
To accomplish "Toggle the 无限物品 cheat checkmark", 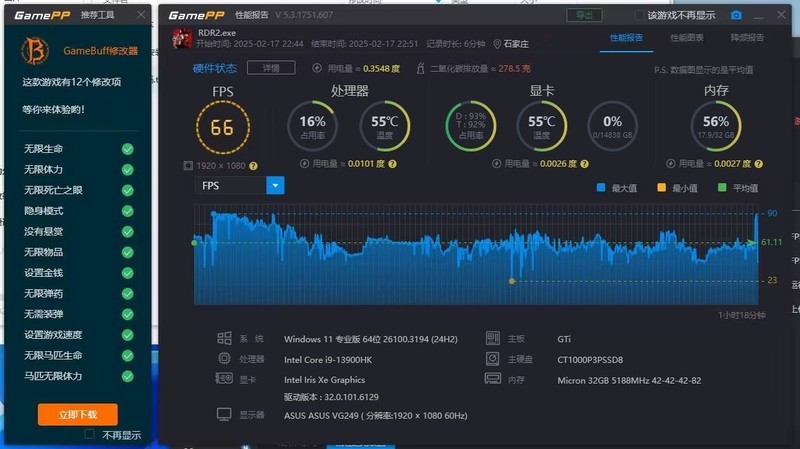I will [128, 252].
